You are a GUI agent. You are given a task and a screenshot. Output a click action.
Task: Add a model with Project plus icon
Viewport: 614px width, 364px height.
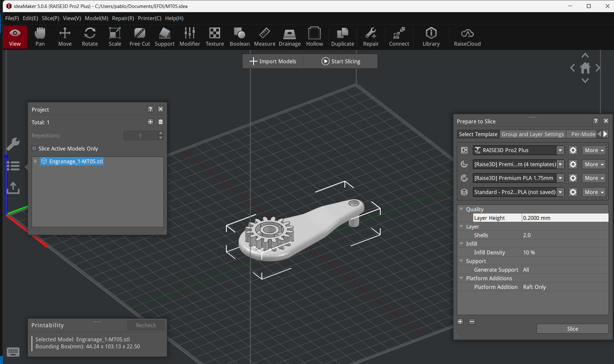(150, 122)
